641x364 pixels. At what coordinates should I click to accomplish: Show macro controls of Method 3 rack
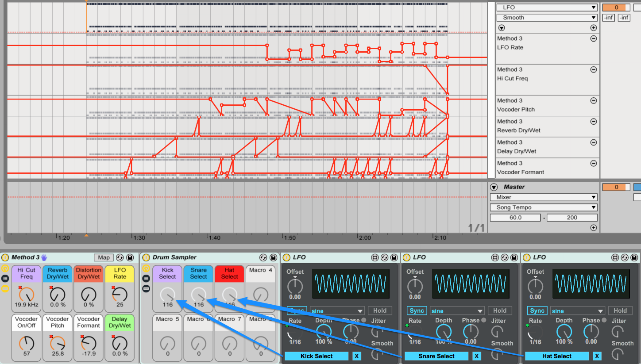pos(5,268)
